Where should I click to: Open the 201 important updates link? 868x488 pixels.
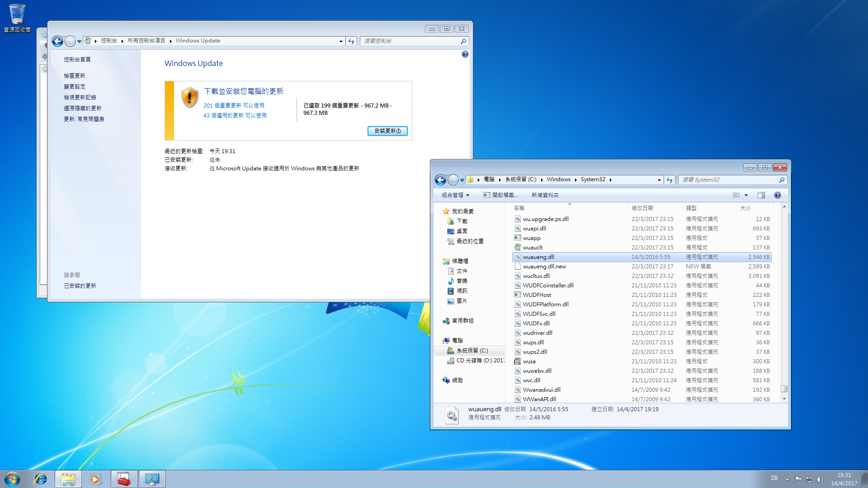(x=234, y=106)
